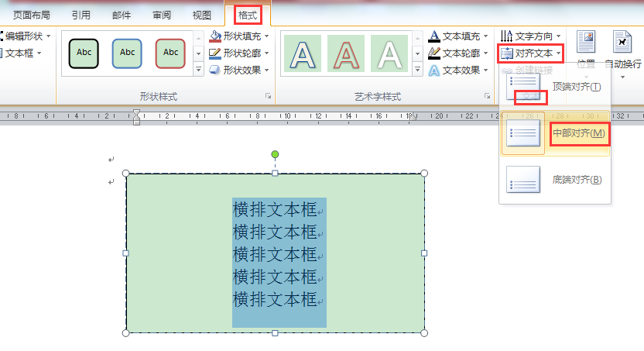
Task: Click the first 横排文本框 text line
Action: click(x=275, y=210)
